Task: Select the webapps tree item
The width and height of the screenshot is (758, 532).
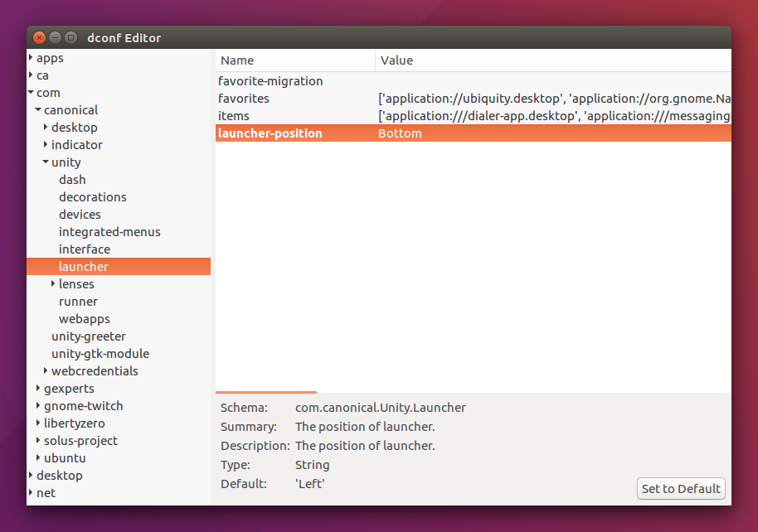Action: tap(84, 319)
